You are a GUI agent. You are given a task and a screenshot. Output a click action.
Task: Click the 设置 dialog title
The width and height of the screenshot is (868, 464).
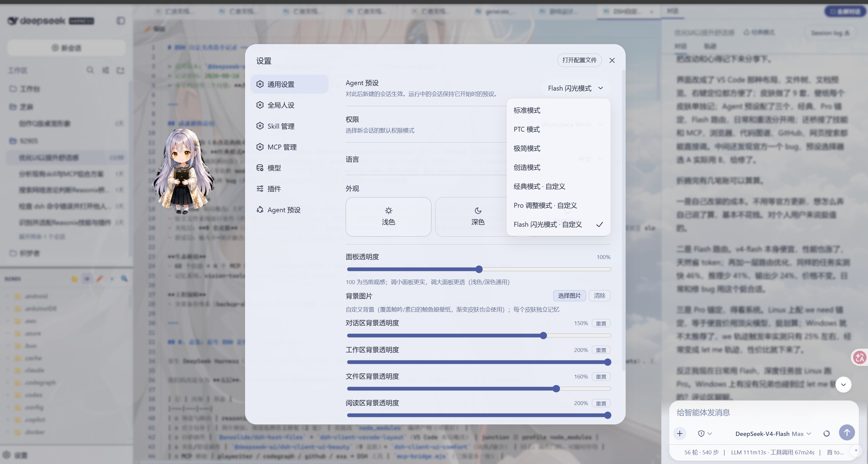tap(264, 61)
